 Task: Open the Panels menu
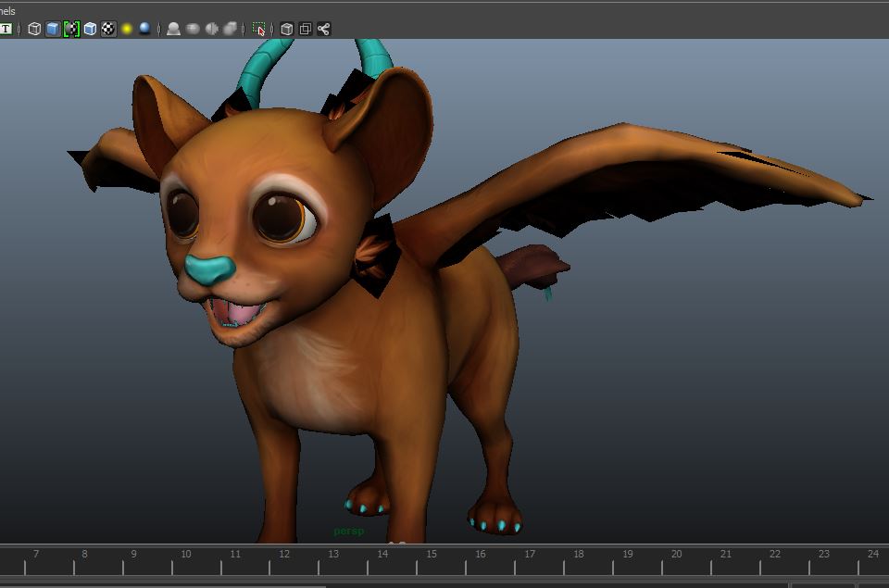point(7,11)
